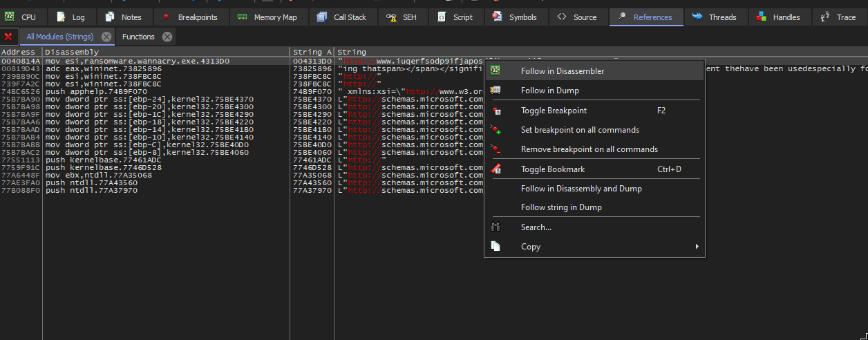
Task: Click string address 004313D0 cell
Action: (312, 61)
